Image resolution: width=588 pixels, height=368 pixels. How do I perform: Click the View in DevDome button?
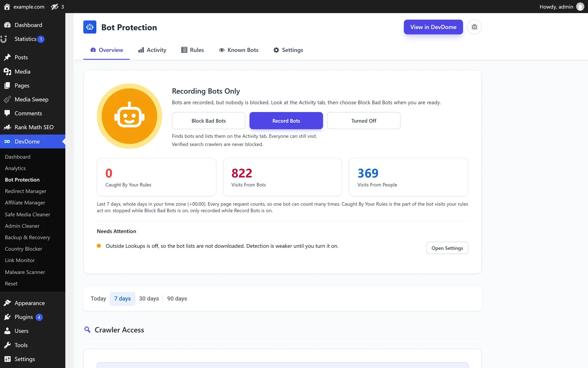(x=433, y=27)
